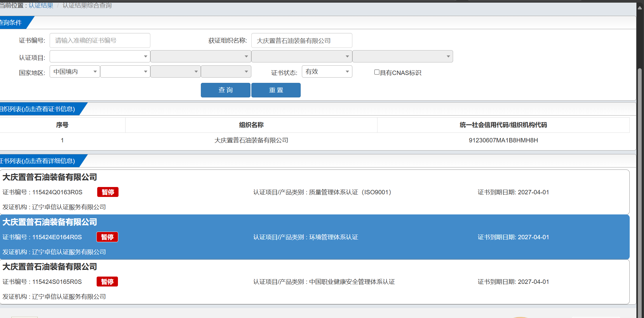The image size is (644, 318).
Task: Click 中国职业健康安全管理体系认证 category text
Action: [x=352, y=282]
